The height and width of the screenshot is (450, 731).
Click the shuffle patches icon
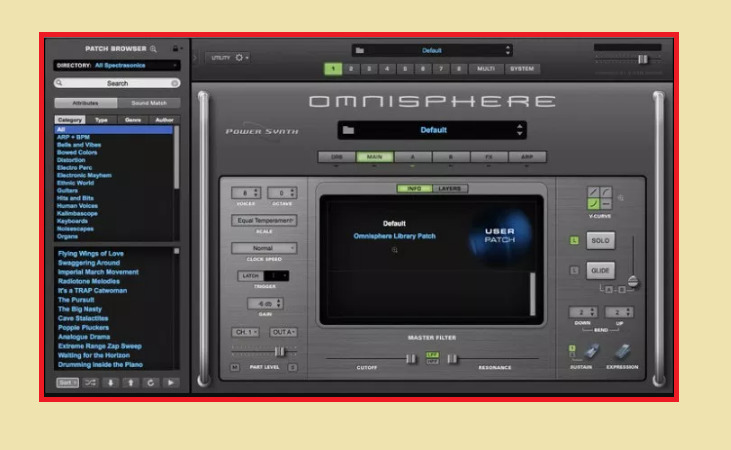90,382
